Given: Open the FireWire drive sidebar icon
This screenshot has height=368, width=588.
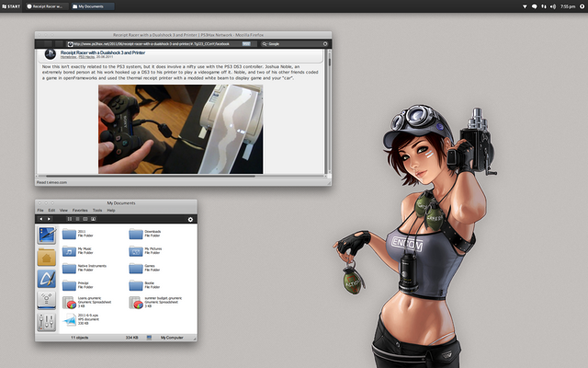Looking at the screenshot, I should coord(47,301).
